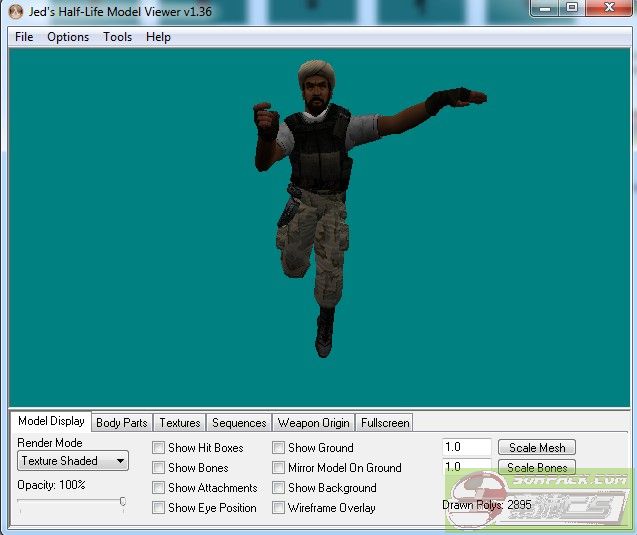This screenshot has height=535, width=637.
Task: Switch to the Textures tab
Action: coord(180,423)
